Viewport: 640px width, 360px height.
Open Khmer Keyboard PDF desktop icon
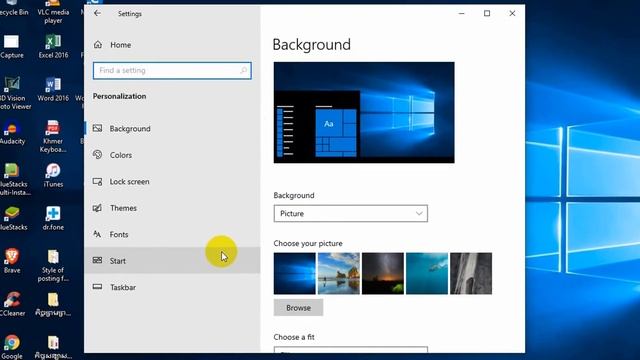click(x=53, y=136)
